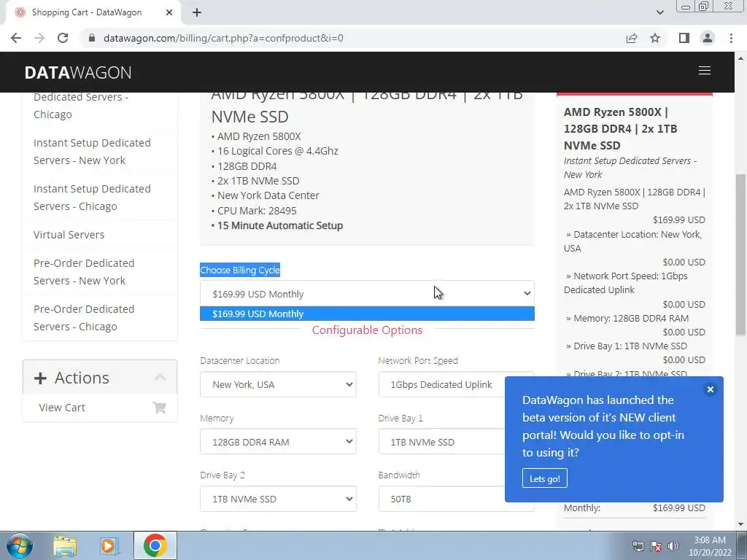
Task: Open the Choose Billing Cycle dropdown
Action: 367,294
